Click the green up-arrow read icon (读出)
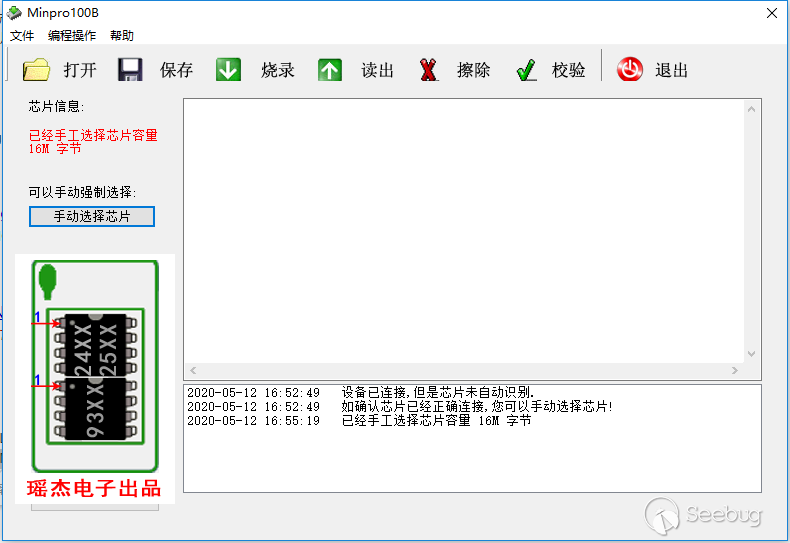790x543 pixels. click(330, 70)
